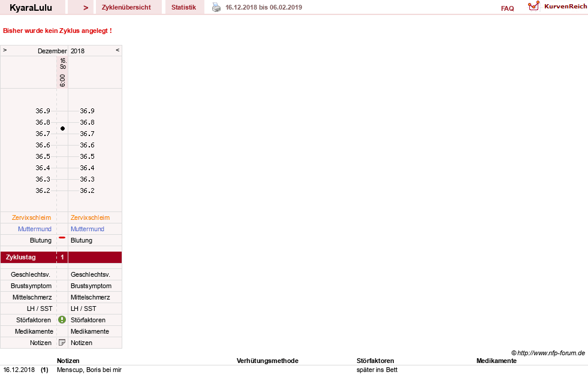The width and height of the screenshot is (588, 384).
Task: Open the Statistik tab
Action: pos(184,7)
